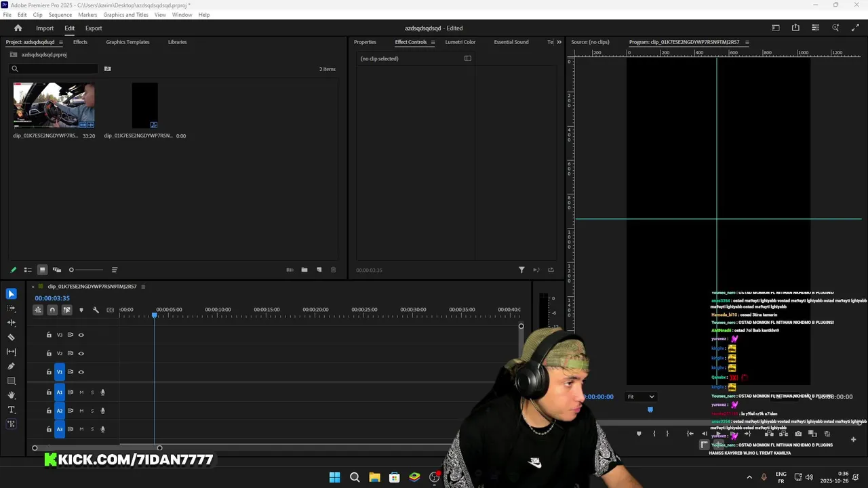
Task: Open the Markers menu
Action: [x=87, y=14]
